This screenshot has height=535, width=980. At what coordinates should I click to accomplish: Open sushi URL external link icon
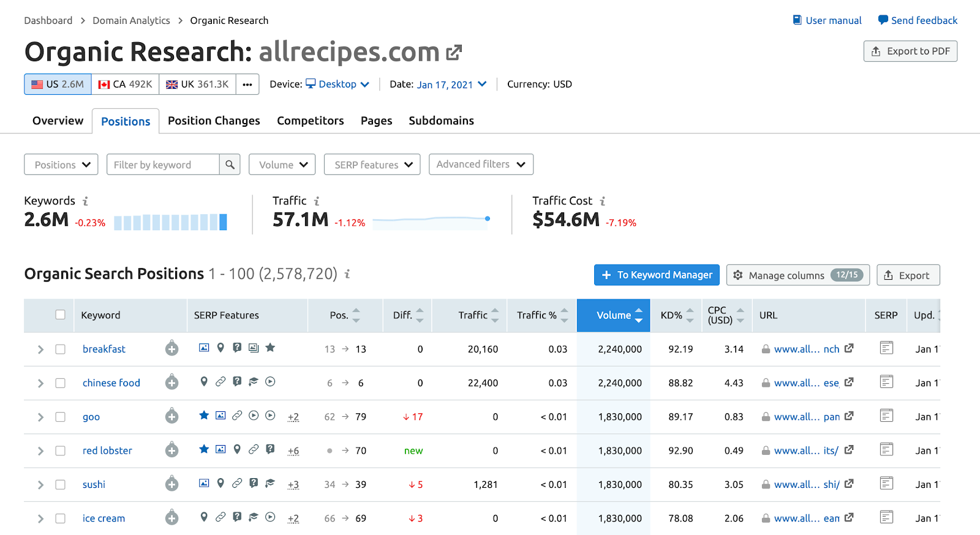pyautogui.click(x=849, y=484)
